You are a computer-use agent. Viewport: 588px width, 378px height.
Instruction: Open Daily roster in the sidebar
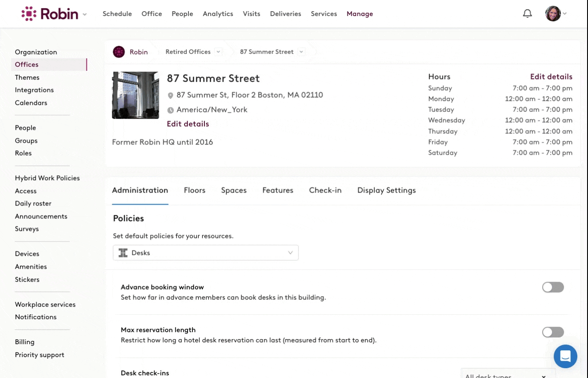[x=33, y=204]
